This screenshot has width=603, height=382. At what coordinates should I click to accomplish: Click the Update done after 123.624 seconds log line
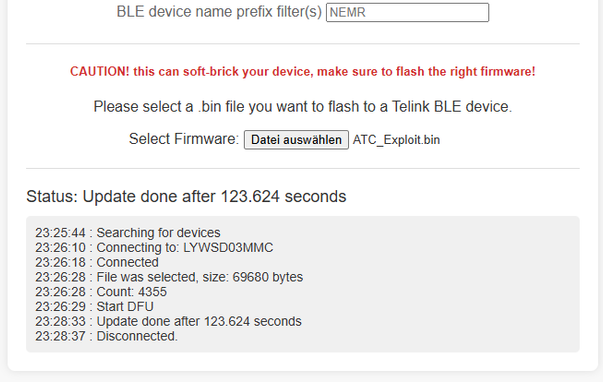[168, 321]
